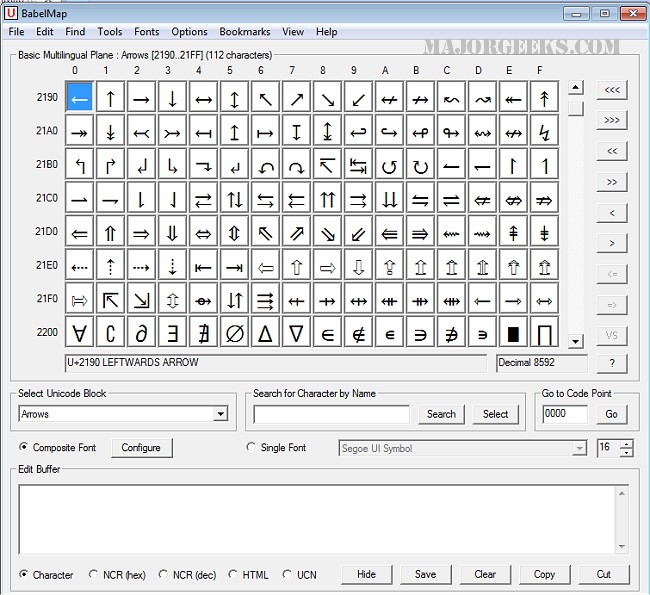Click the question mark help button
Screen dimensions: 650x595
[x=612, y=363]
